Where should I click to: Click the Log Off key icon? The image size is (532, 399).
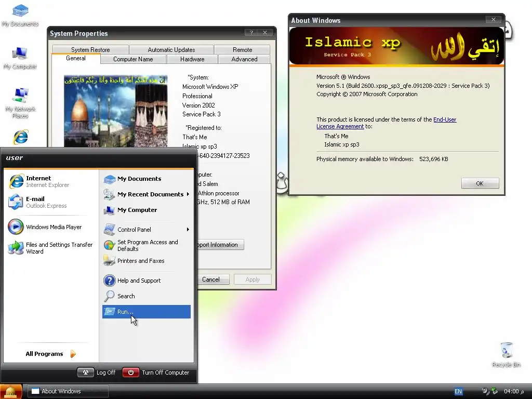86,373
